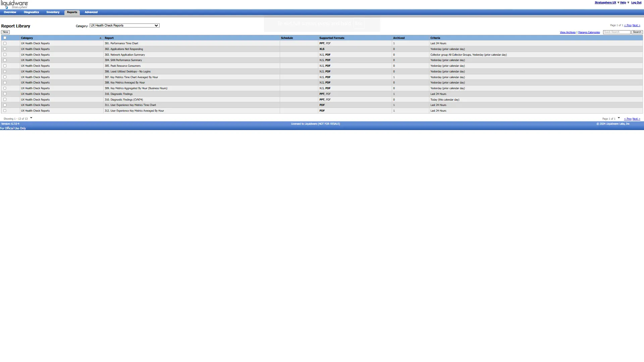Sort by Supported Formats column header

coord(332,38)
